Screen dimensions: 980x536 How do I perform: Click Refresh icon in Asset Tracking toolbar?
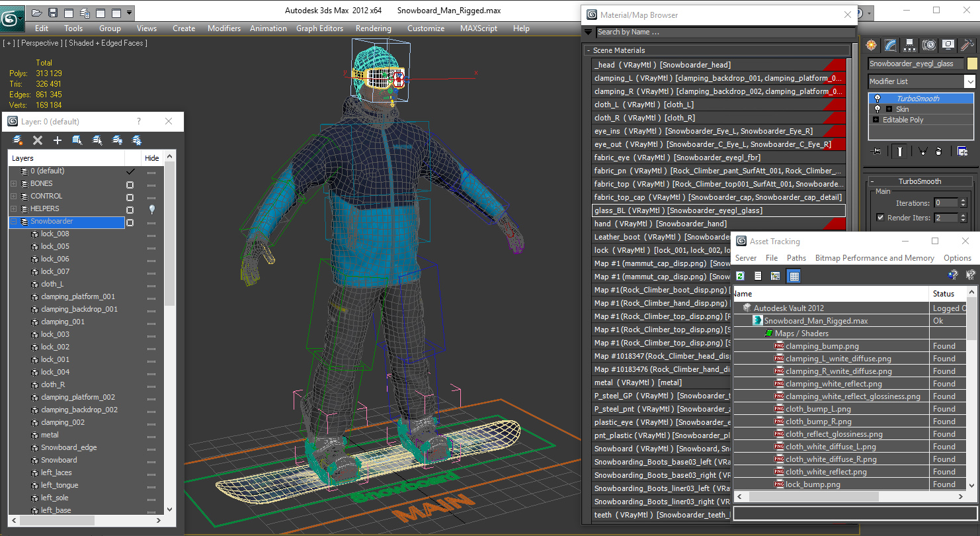click(x=741, y=276)
